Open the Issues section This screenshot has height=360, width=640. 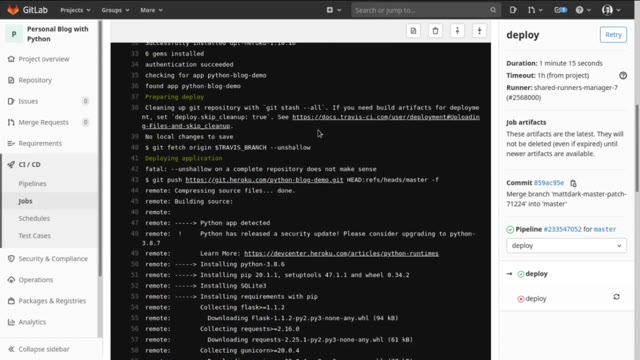[28, 101]
